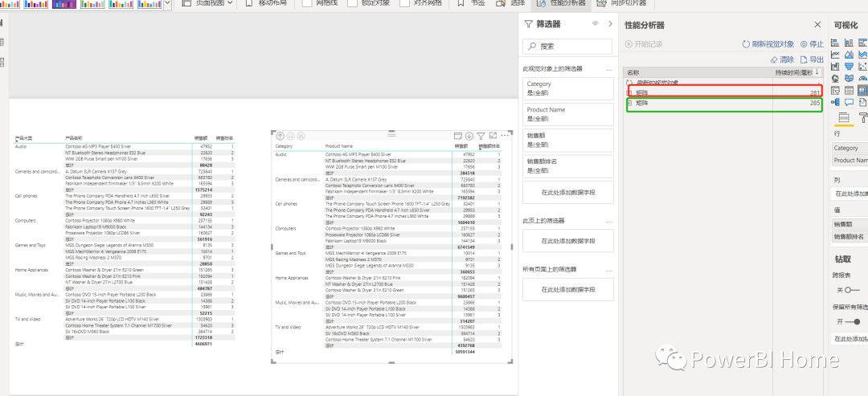Open the drill-through icon in the right matrix header

tap(458, 136)
